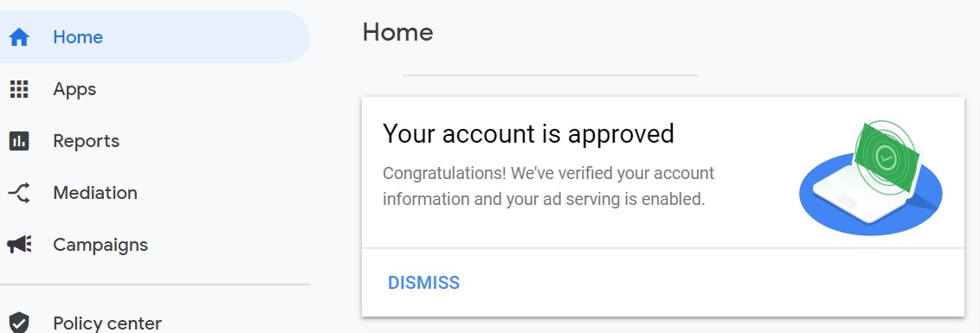This screenshot has height=333, width=980.
Task: Click the Home house icon
Action: coord(19,37)
